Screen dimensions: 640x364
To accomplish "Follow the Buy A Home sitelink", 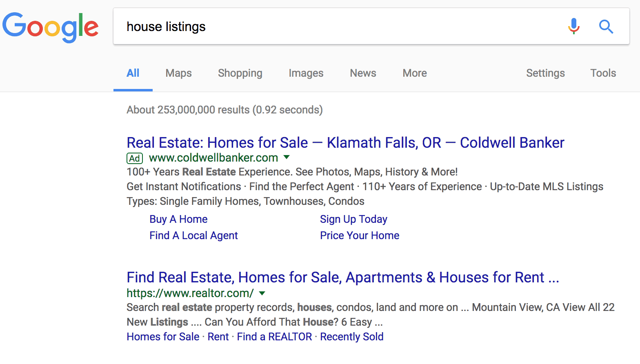I will 178,219.
